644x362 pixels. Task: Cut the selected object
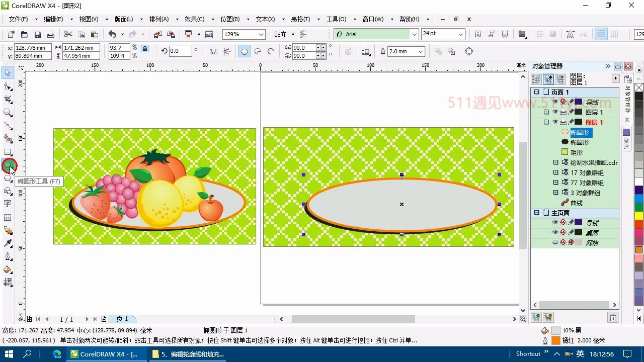pos(68,34)
